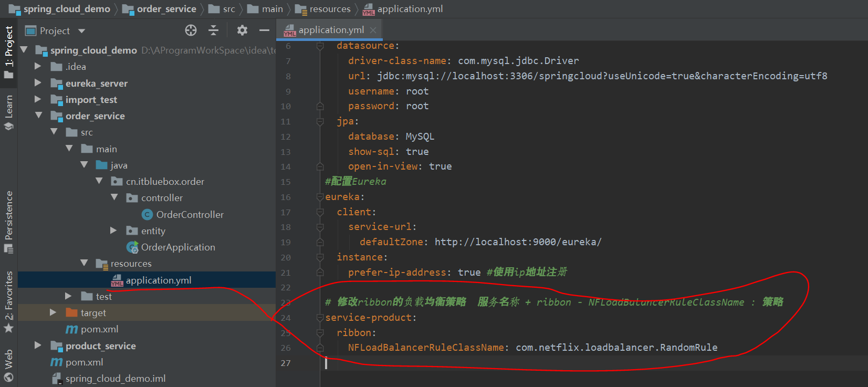Click the OrderApplication Spring Boot class icon
The width and height of the screenshot is (868, 387).
click(132, 247)
